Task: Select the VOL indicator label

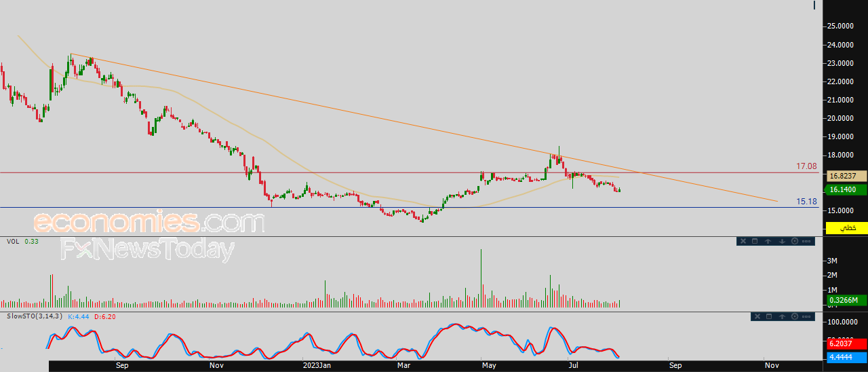Action: click(x=13, y=241)
